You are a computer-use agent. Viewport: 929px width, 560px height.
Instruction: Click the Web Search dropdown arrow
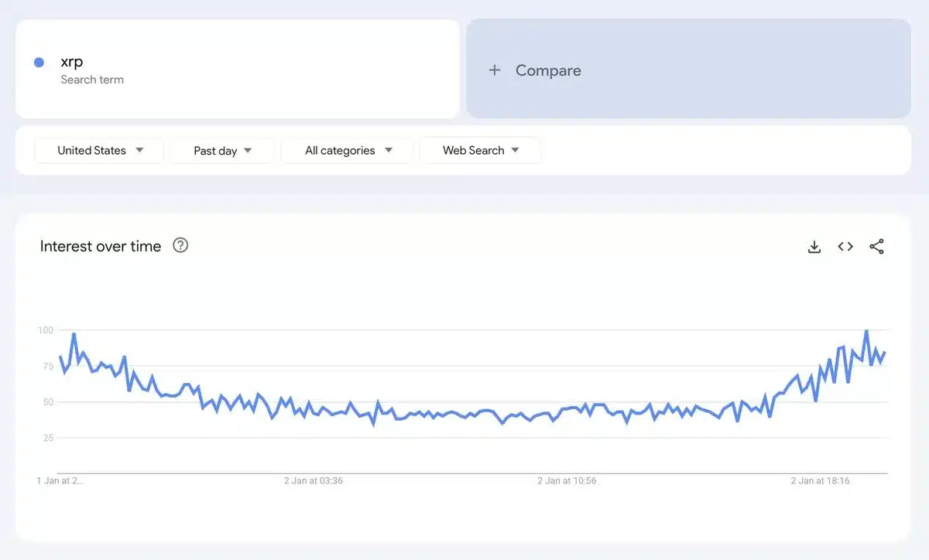pyautogui.click(x=516, y=151)
